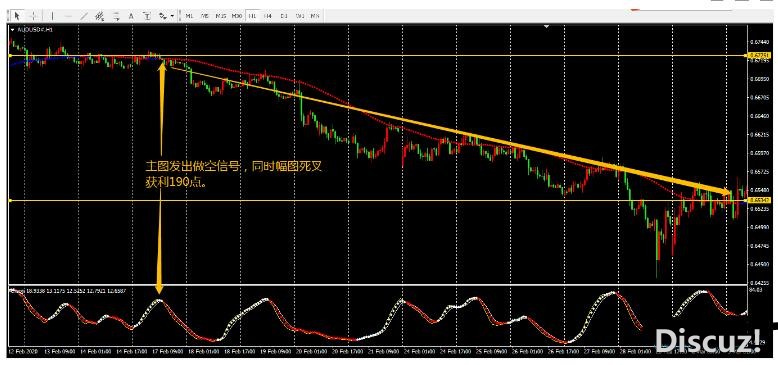
Task: Select the Draw trendline tool
Action: tap(84, 15)
